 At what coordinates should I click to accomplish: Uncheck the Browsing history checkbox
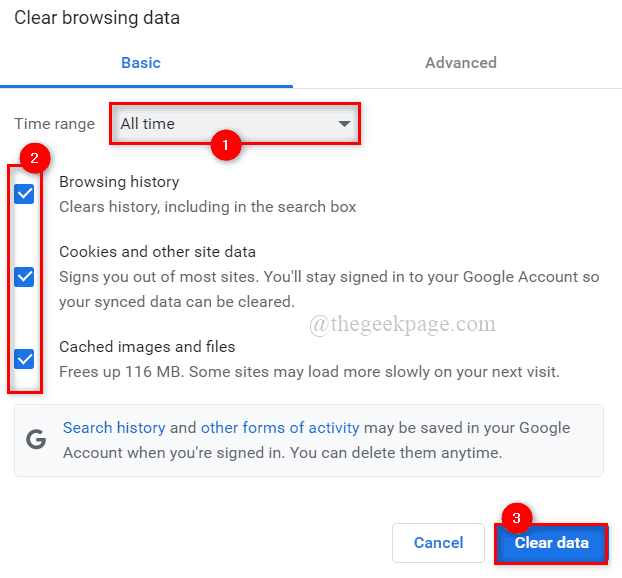(x=25, y=194)
